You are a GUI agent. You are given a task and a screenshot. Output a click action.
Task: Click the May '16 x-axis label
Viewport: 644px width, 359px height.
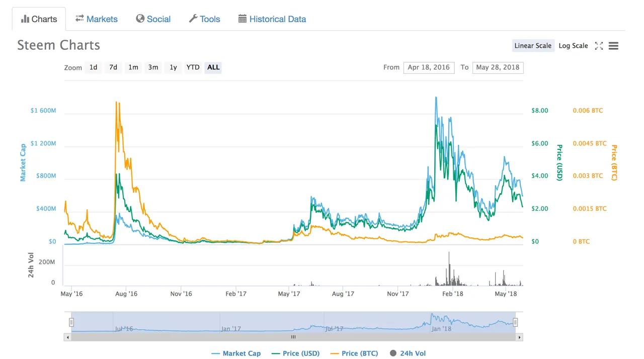pyautogui.click(x=72, y=294)
